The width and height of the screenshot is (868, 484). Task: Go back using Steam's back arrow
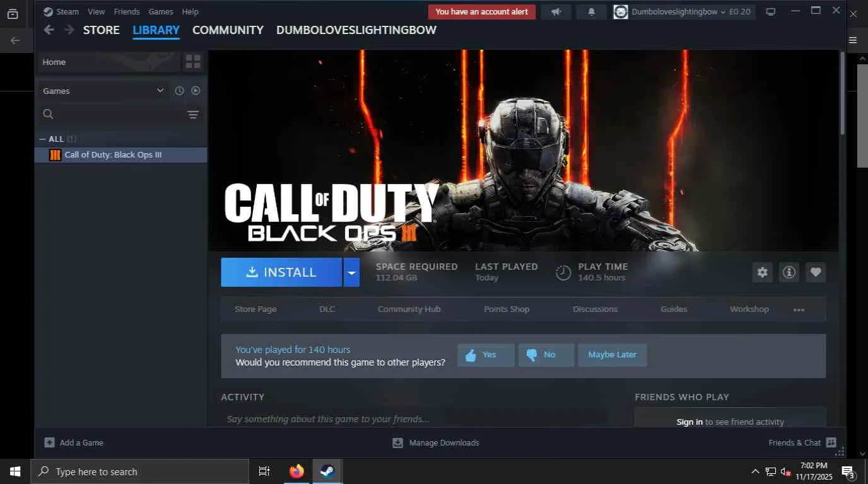click(x=49, y=30)
